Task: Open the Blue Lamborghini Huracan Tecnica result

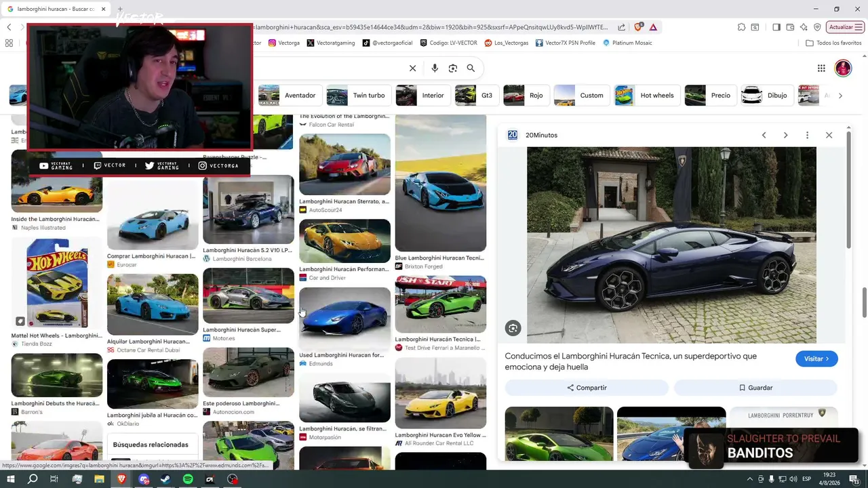Action: point(441,184)
